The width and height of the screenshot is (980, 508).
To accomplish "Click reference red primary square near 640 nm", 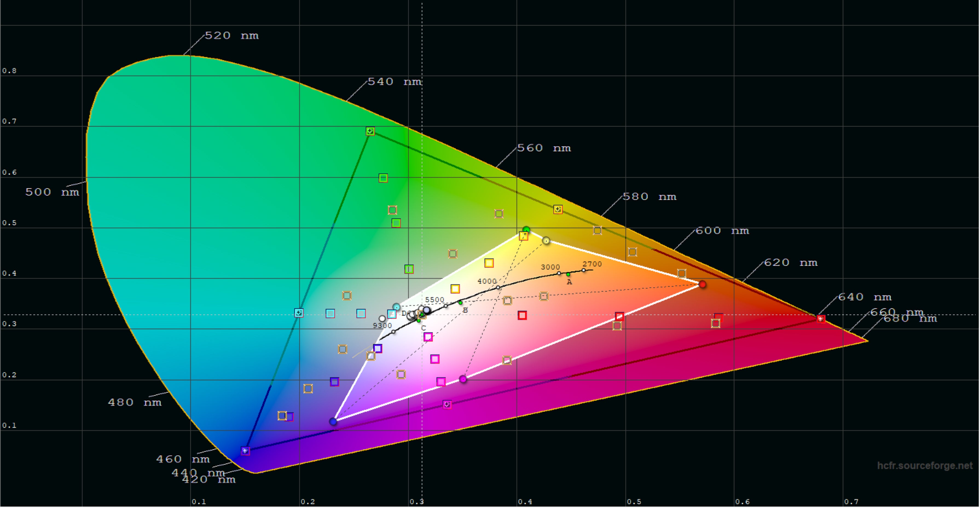I will (821, 319).
